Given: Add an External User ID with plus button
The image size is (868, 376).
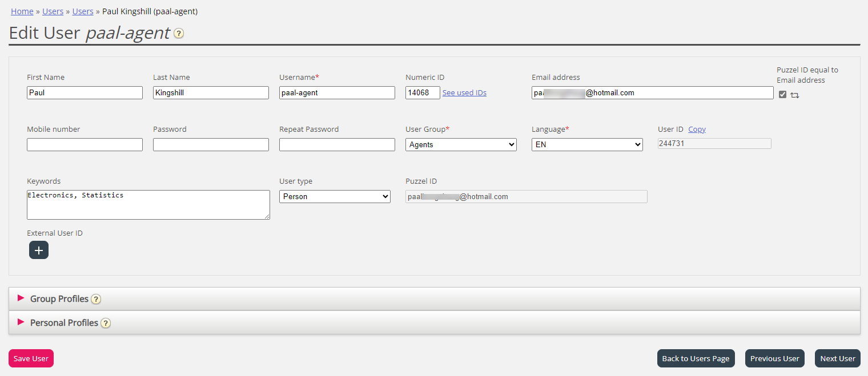Looking at the screenshot, I should pyautogui.click(x=39, y=250).
